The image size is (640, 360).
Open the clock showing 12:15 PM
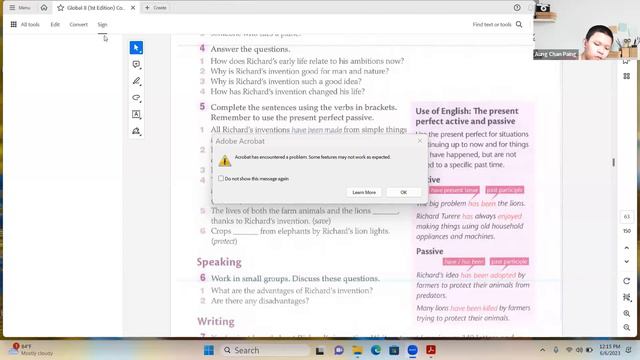tap(610, 350)
